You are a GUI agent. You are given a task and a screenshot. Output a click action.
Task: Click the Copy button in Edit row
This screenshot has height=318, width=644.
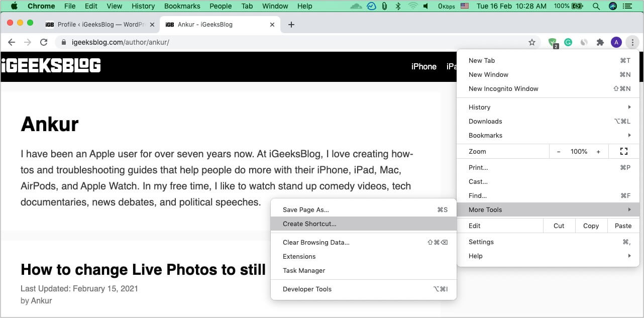click(591, 226)
